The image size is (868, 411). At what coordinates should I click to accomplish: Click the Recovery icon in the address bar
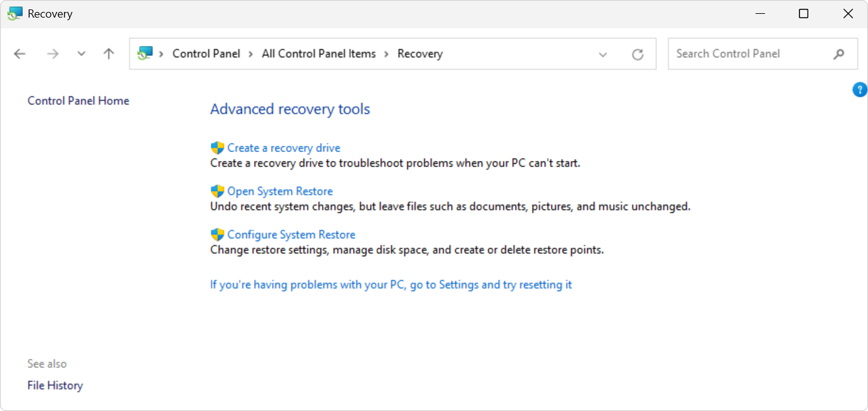pos(146,53)
